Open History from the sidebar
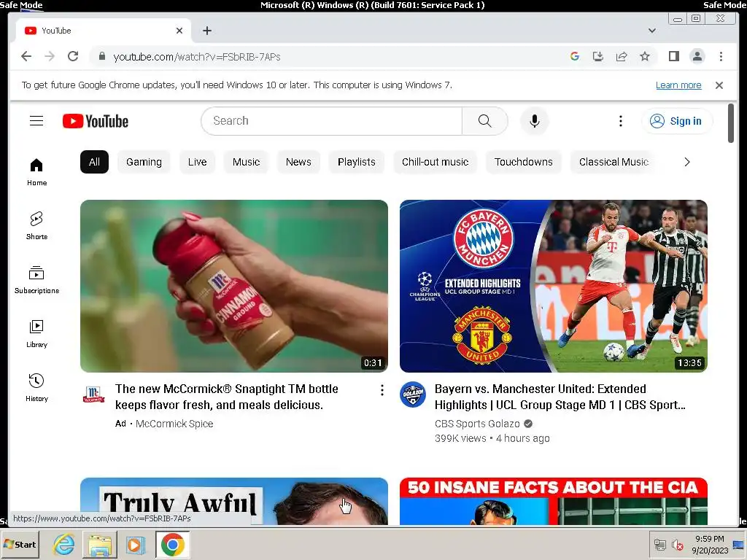This screenshot has width=747, height=560. 36,388
